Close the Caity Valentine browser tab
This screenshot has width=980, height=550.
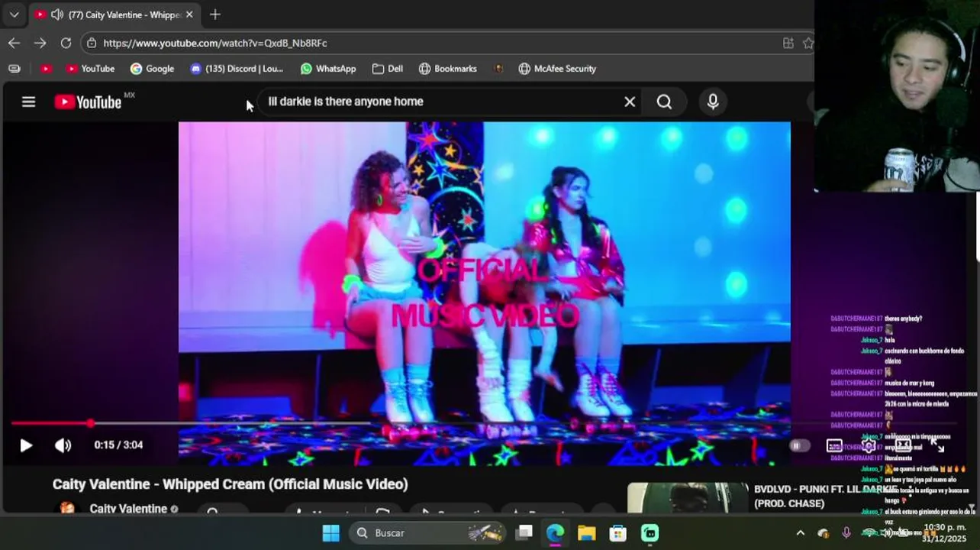coord(189,15)
